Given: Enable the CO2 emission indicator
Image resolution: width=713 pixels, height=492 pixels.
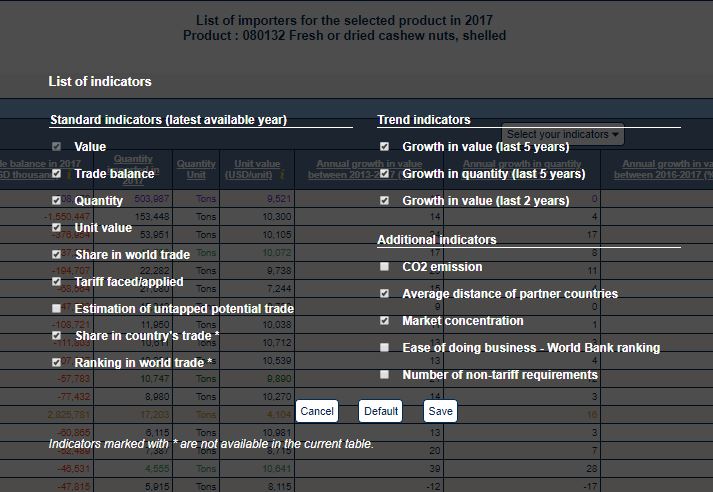Looking at the screenshot, I should (385, 267).
